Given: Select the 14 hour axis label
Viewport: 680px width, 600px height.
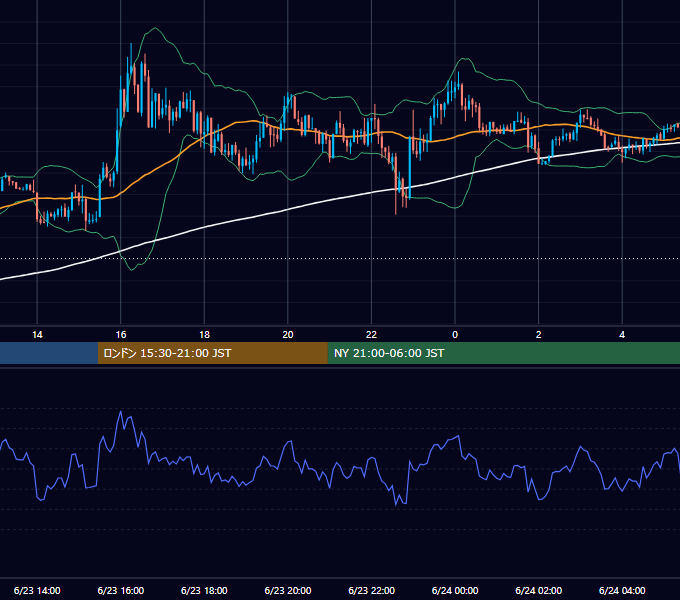Looking at the screenshot, I should pos(37,334).
